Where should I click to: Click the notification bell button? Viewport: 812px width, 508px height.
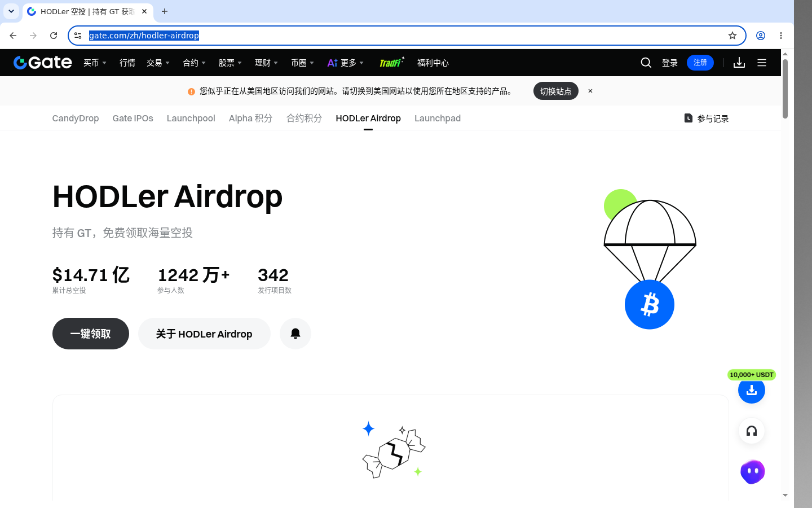(x=295, y=334)
